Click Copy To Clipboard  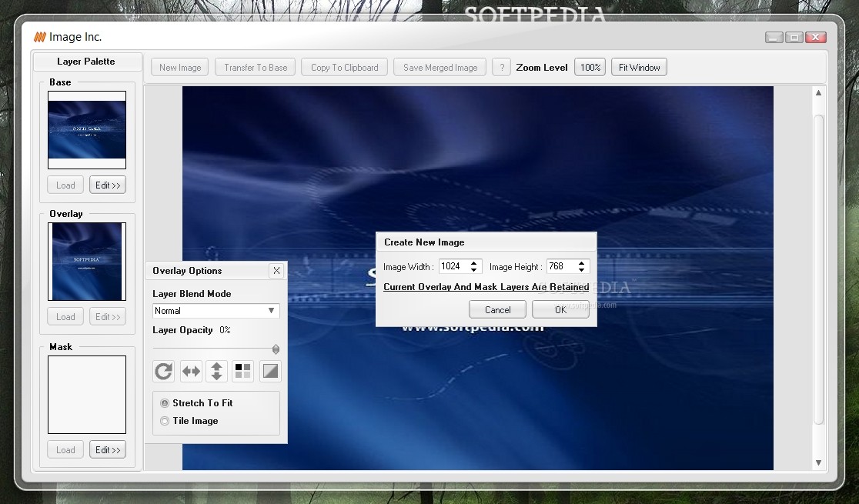point(345,68)
